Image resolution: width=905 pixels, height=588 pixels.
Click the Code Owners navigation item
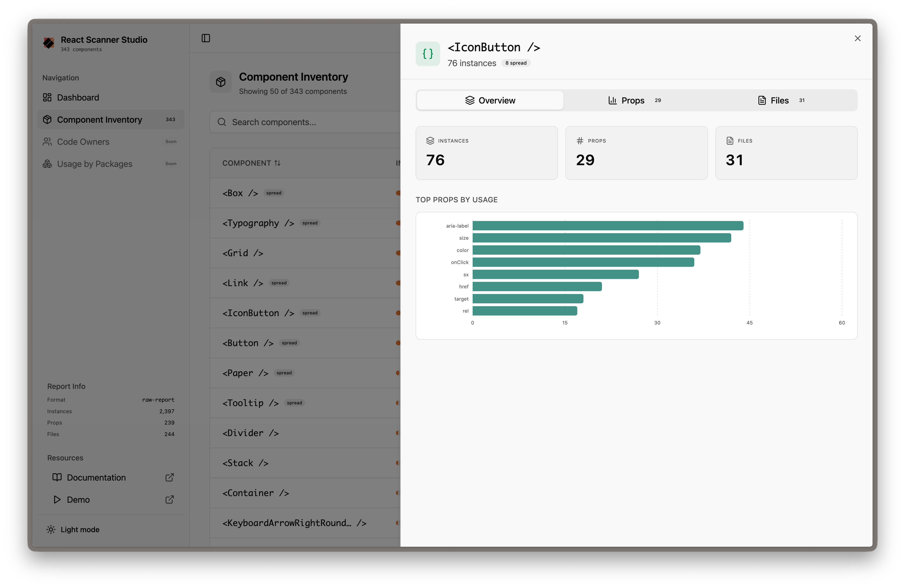(83, 142)
